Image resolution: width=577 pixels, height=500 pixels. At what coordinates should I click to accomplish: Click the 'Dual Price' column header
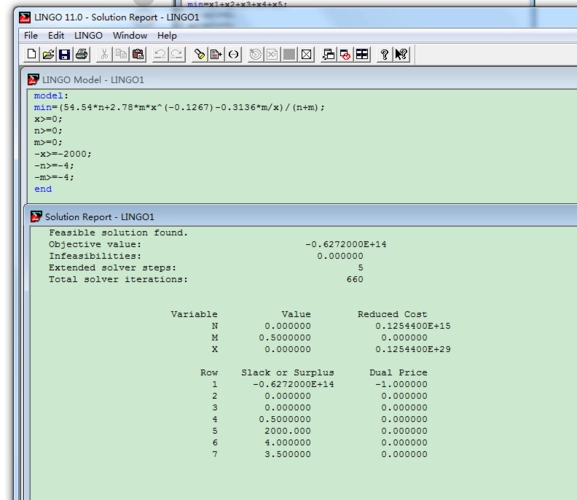coord(398,372)
